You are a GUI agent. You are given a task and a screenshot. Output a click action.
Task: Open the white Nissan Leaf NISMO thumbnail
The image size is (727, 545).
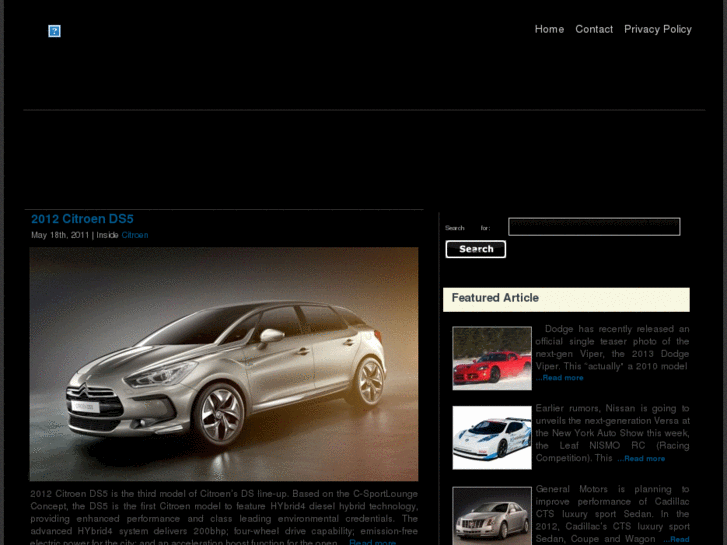pyautogui.click(x=492, y=438)
